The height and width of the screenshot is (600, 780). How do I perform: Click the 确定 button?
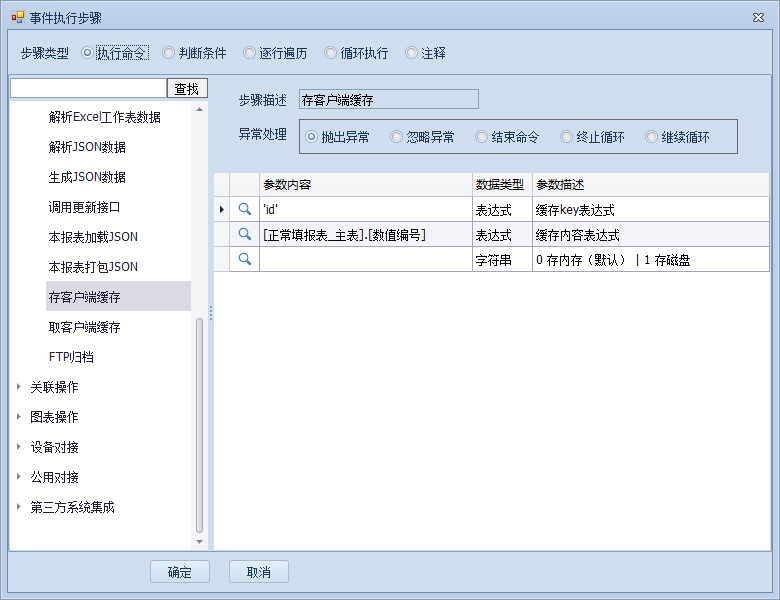[180, 572]
